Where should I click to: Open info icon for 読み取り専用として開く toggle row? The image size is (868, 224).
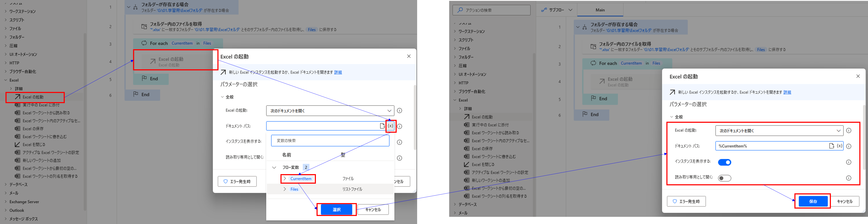(x=848, y=178)
